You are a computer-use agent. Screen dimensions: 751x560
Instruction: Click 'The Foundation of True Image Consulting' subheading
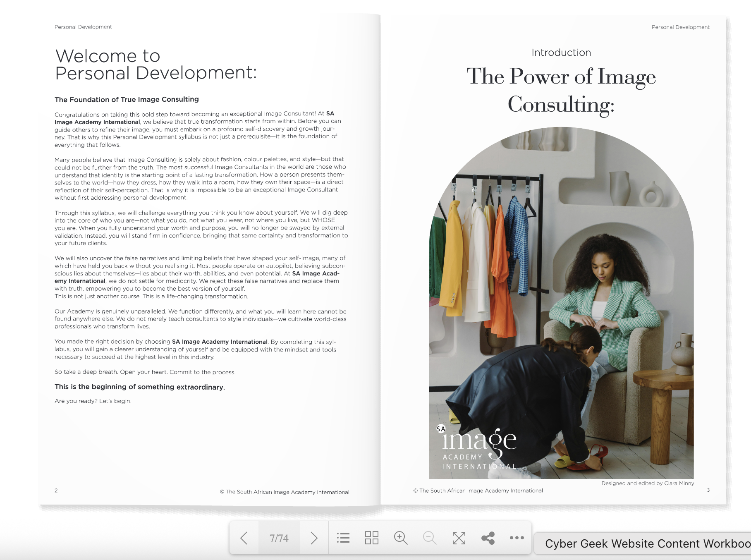(x=127, y=99)
